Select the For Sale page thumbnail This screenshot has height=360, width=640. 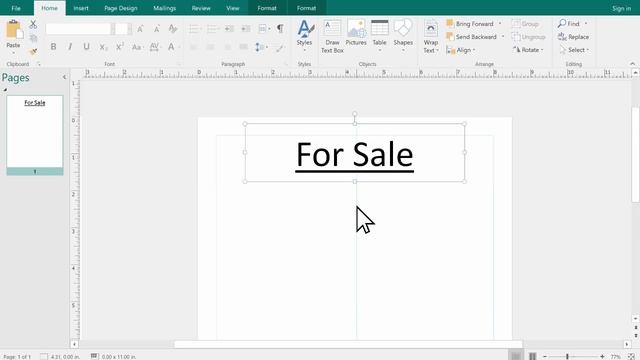coord(35,135)
